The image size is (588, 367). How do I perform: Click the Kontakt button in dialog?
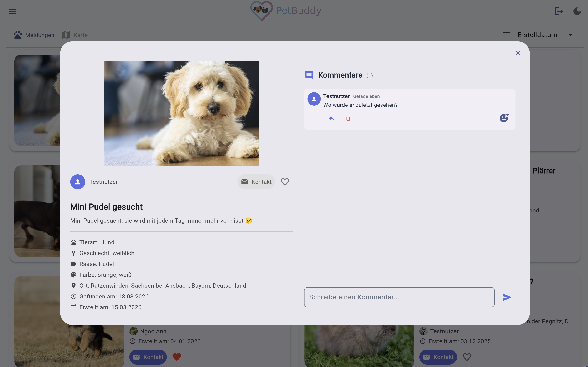256,182
